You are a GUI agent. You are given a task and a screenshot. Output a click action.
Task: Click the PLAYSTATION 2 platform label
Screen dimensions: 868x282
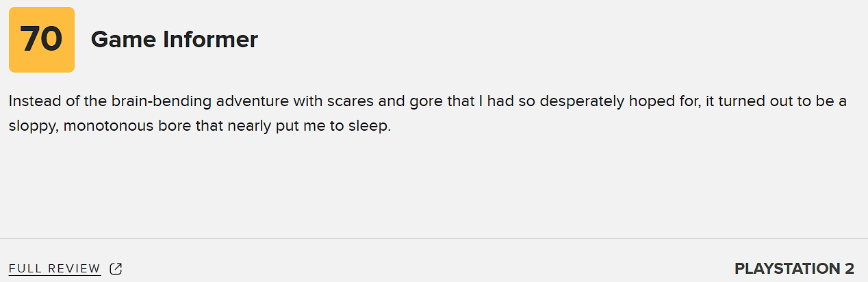[794, 268]
